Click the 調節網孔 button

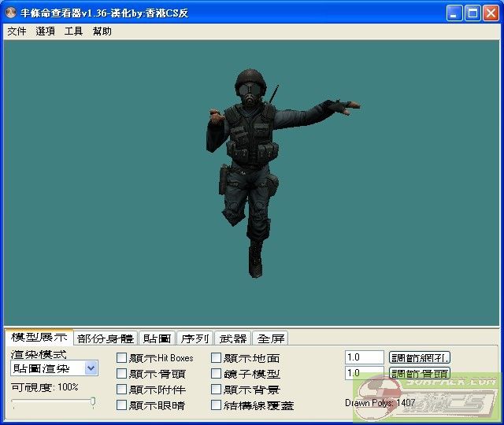[420, 357]
